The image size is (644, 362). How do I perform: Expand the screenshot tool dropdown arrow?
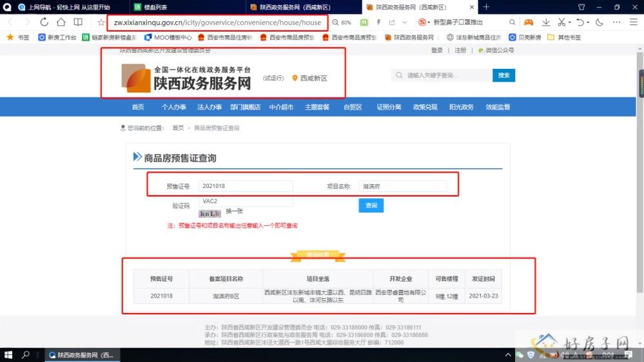coord(570,23)
